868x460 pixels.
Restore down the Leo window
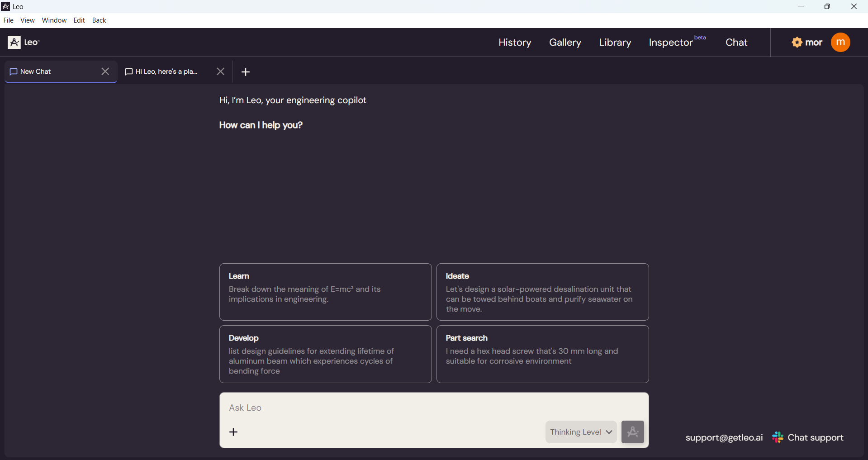pos(827,6)
